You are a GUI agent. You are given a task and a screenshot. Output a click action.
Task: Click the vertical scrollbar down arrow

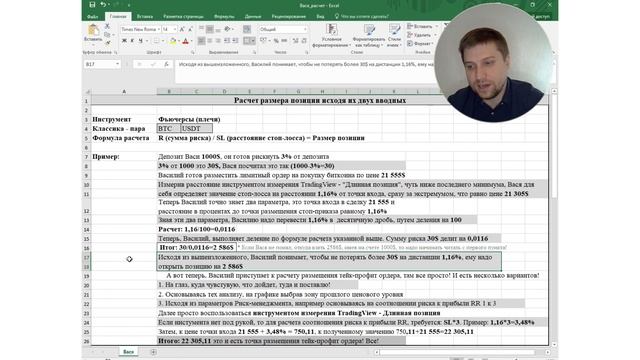[x=554, y=345]
